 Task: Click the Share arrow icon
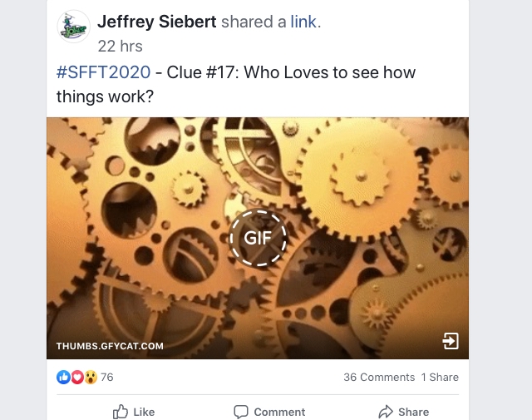pyautogui.click(x=386, y=412)
